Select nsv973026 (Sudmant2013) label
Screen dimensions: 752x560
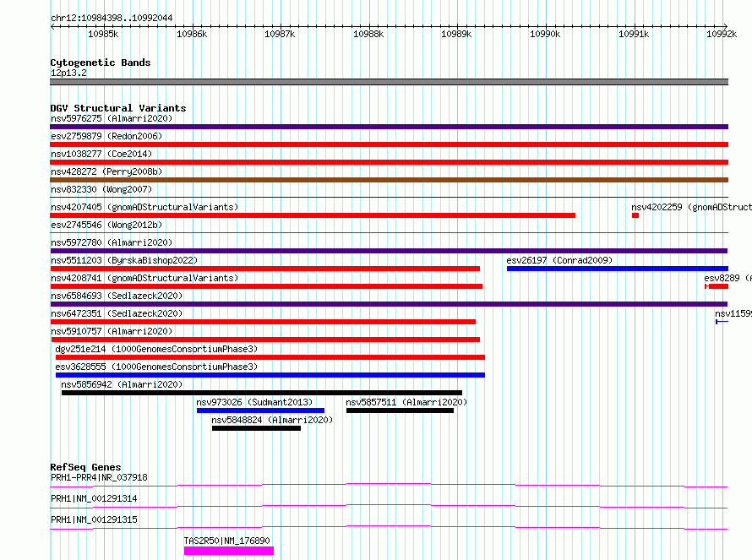254,402
